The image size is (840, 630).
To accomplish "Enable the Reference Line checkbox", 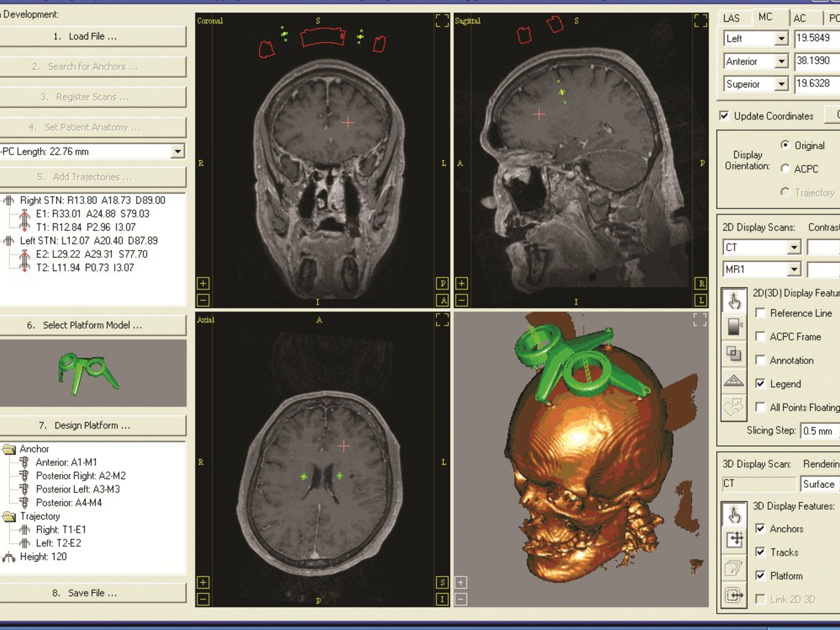I will click(x=760, y=313).
